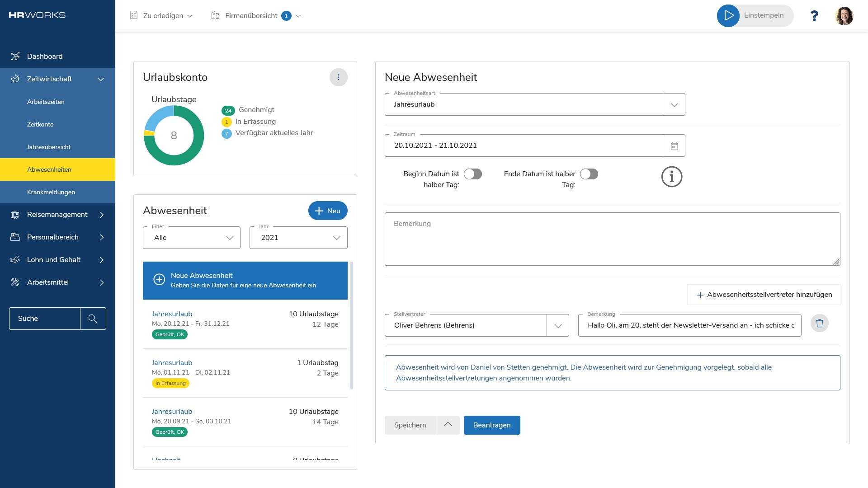Viewport: 868px width, 488px height.
Task: Open Urlaubskonto three-dot options menu
Action: [338, 77]
